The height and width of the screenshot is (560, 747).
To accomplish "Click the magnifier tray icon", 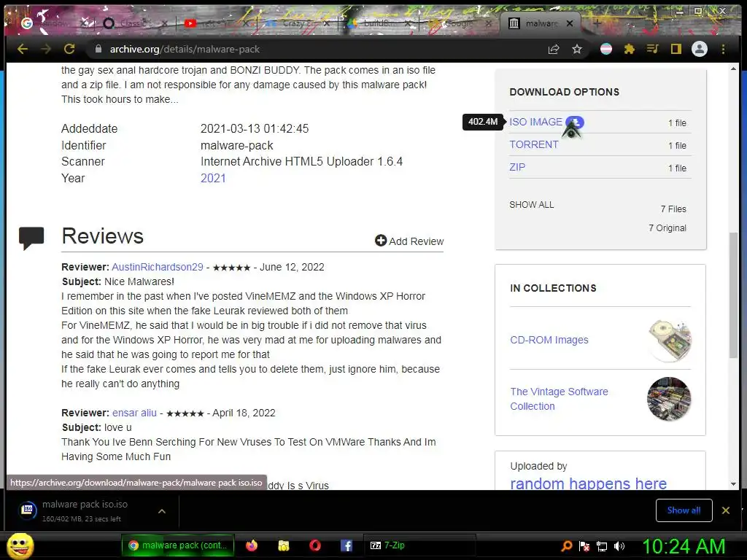I will (567, 546).
